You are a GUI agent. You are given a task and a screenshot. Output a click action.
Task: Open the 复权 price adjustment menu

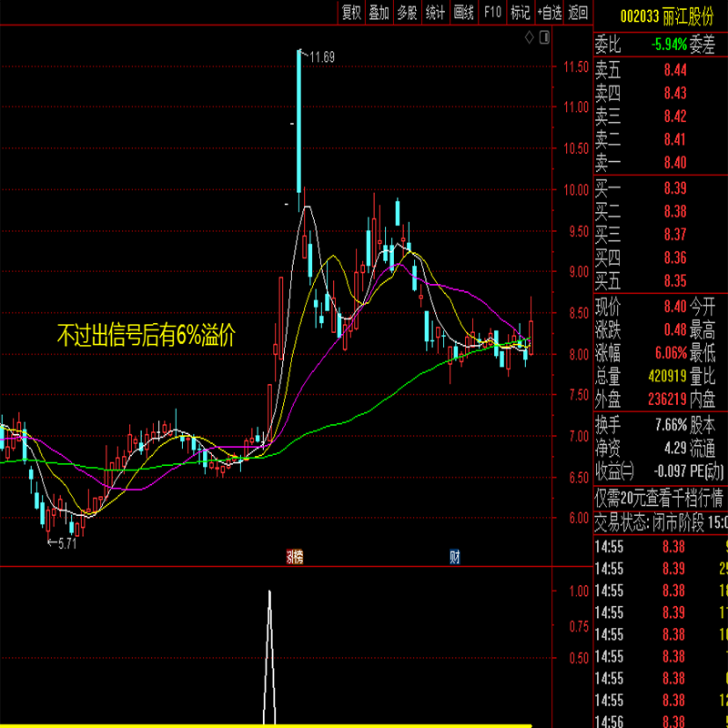351,13
